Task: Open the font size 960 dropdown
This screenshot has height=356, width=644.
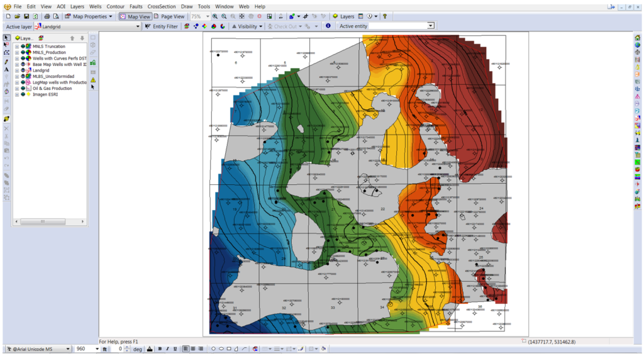Action: point(97,349)
